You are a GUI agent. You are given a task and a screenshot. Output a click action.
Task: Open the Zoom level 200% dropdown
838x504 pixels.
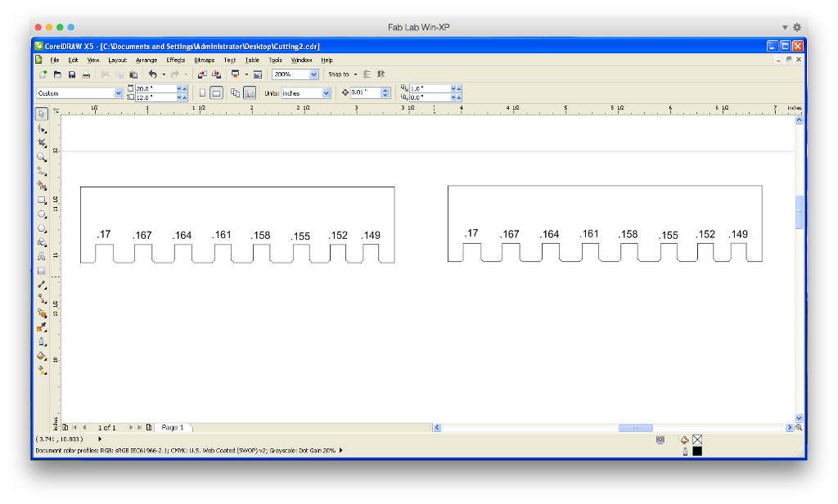coord(313,74)
